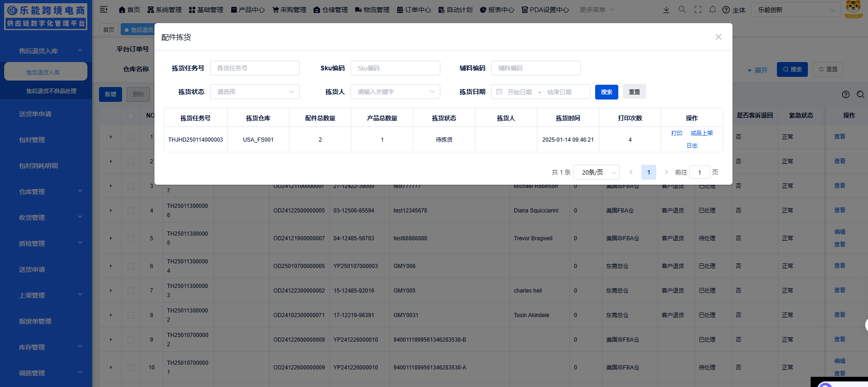The height and width of the screenshot is (387, 868).
Task: Click the calendar icon in 拣货日期 field
Action: click(499, 92)
